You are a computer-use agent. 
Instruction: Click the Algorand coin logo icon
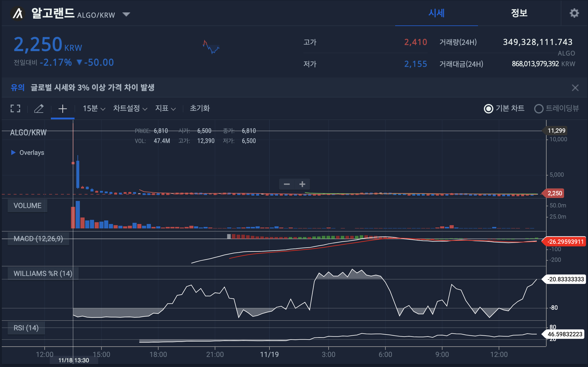click(18, 13)
